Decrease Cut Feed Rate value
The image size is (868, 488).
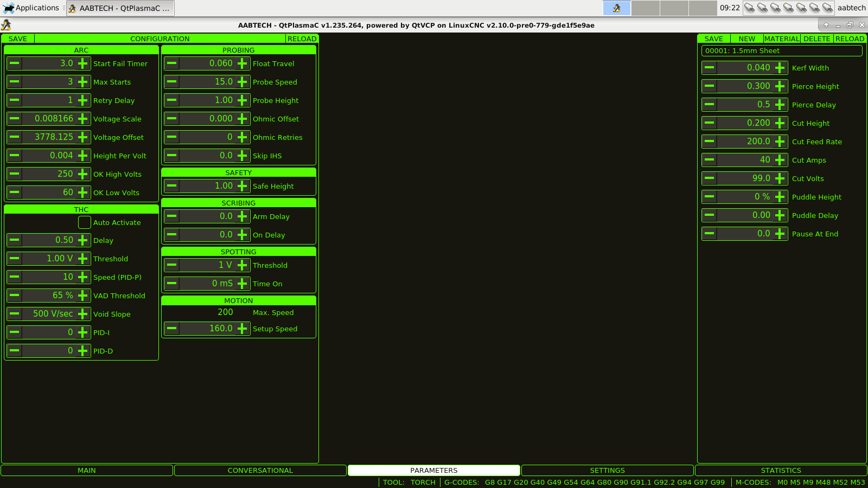710,142
